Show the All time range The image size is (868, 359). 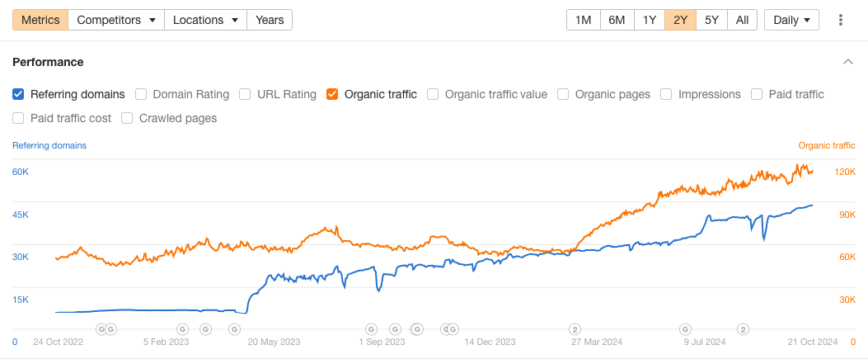[x=742, y=20]
